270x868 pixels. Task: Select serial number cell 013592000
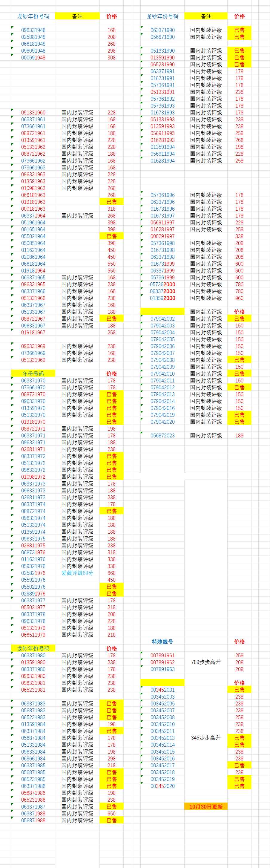[x=162, y=298]
